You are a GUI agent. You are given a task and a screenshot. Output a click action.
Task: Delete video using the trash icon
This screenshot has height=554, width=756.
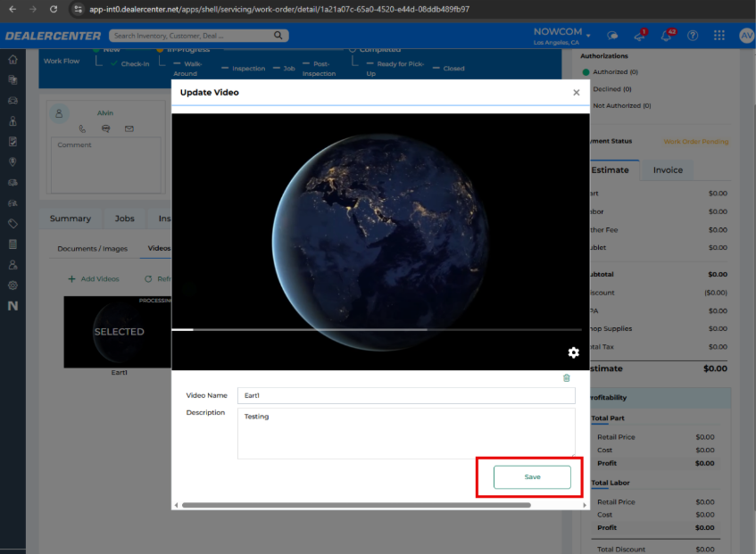point(567,377)
